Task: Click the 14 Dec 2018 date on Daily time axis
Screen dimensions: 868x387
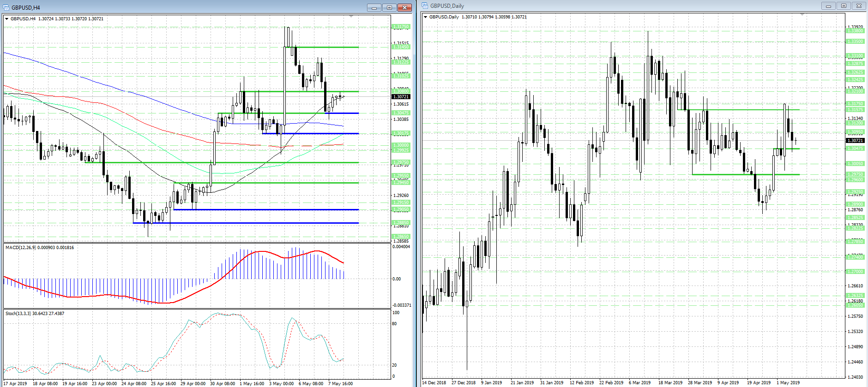Action: pos(434,383)
